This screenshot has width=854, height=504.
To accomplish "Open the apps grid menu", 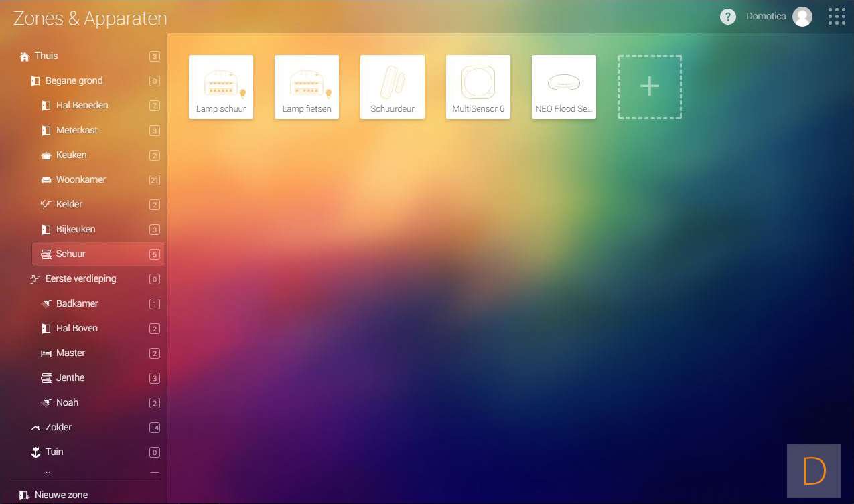I will point(837,17).
